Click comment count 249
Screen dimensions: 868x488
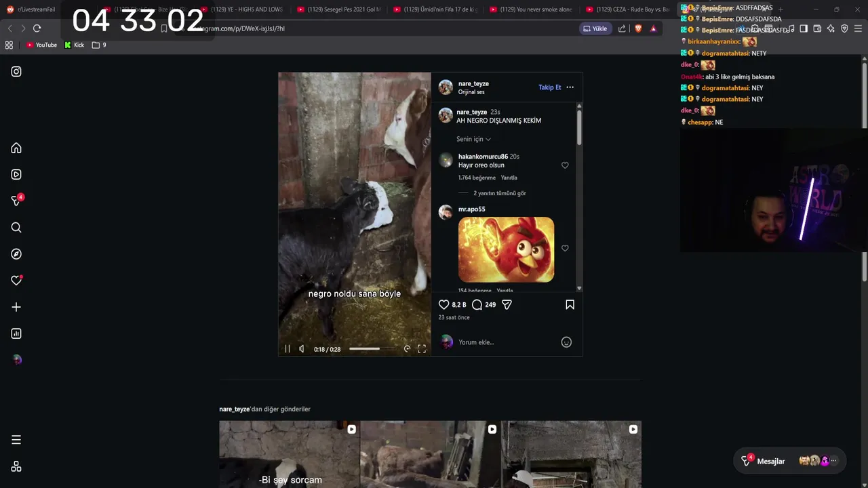490,305
